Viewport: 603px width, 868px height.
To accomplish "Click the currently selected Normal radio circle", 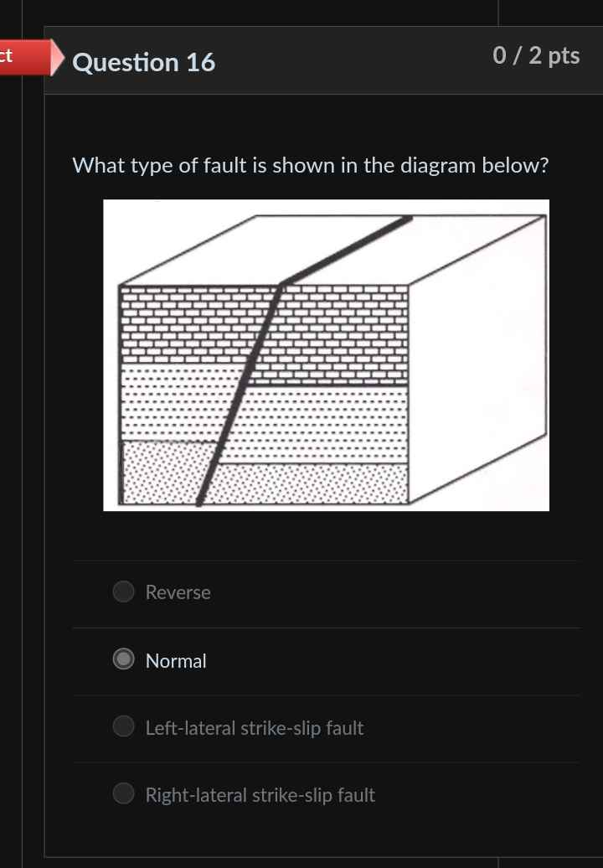I will (x=123, y=659).
